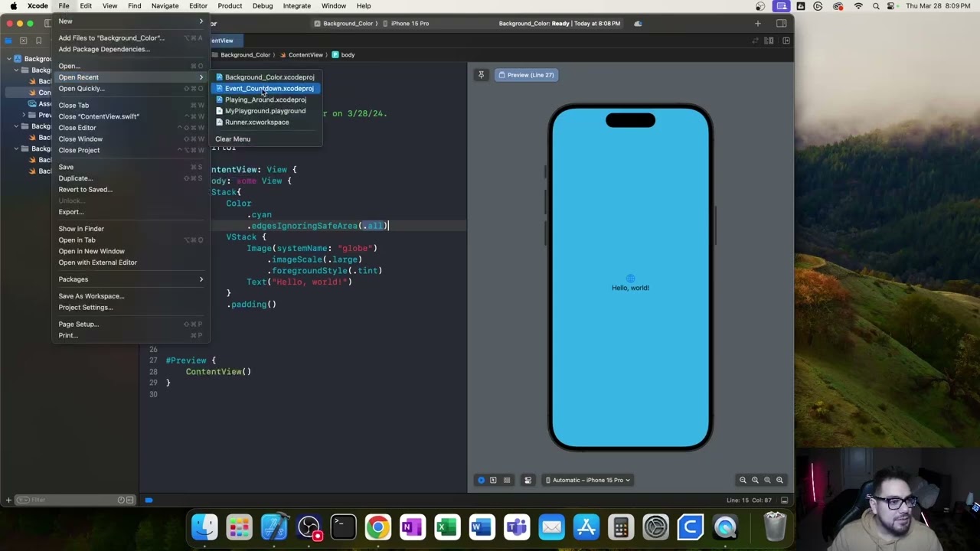Open Microsoft Excel from the Dock
Viewport: 980px width, 551px height.
pos(447,527)
